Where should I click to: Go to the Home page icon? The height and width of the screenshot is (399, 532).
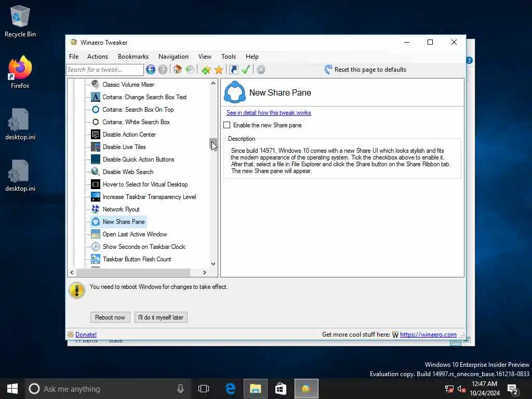[177, 70]
